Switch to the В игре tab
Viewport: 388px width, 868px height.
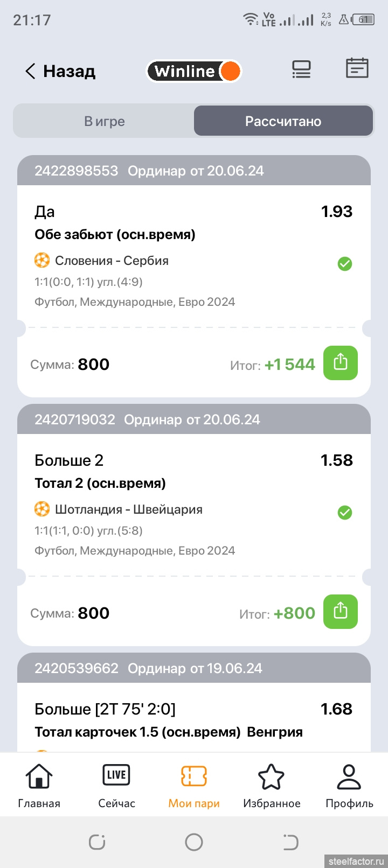point(105,121)
